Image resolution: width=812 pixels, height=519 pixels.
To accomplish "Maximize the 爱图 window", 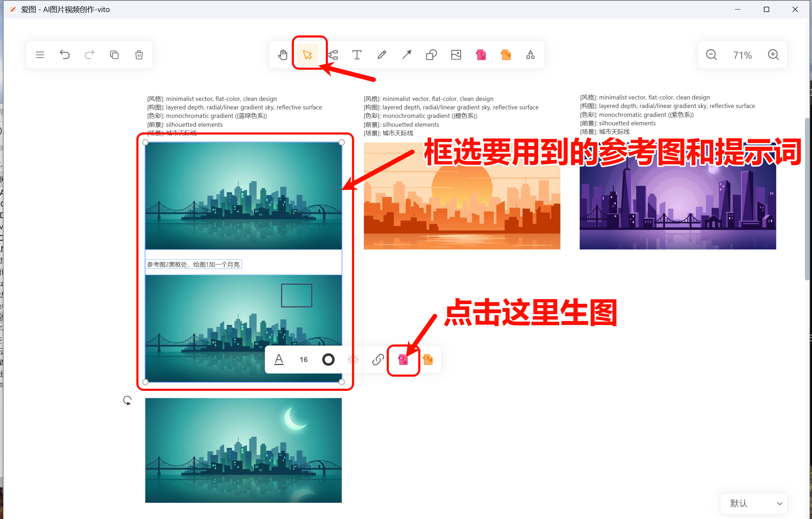I will click(766, 10).
